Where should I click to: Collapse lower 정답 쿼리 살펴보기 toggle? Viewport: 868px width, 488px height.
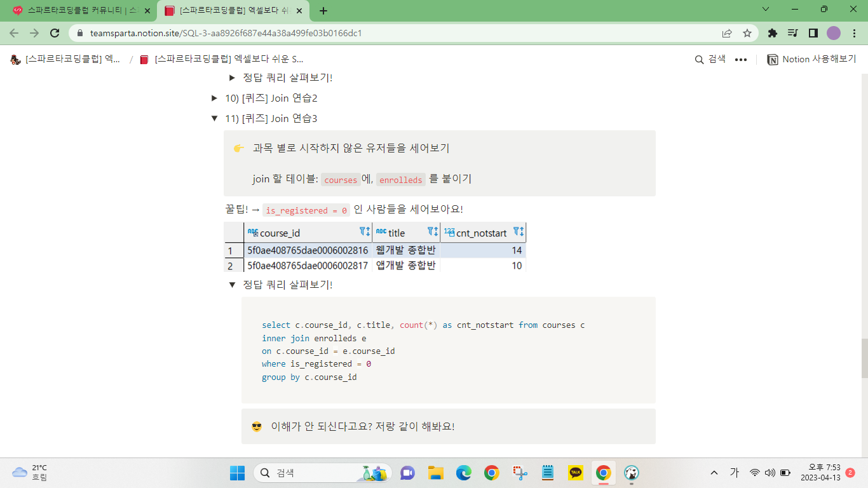click(x=232, y=285)
